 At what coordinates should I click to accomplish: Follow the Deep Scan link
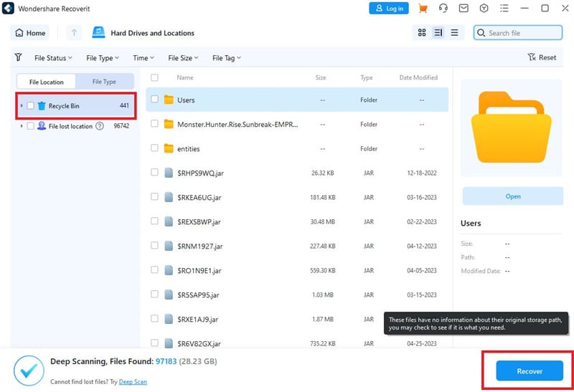click(133, 382)
